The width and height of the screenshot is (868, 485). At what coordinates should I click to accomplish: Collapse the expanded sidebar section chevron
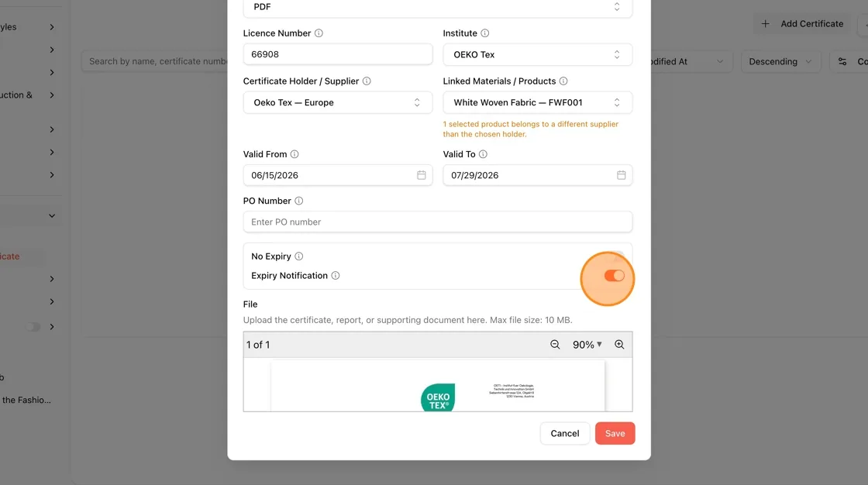(x=51, y=216)
